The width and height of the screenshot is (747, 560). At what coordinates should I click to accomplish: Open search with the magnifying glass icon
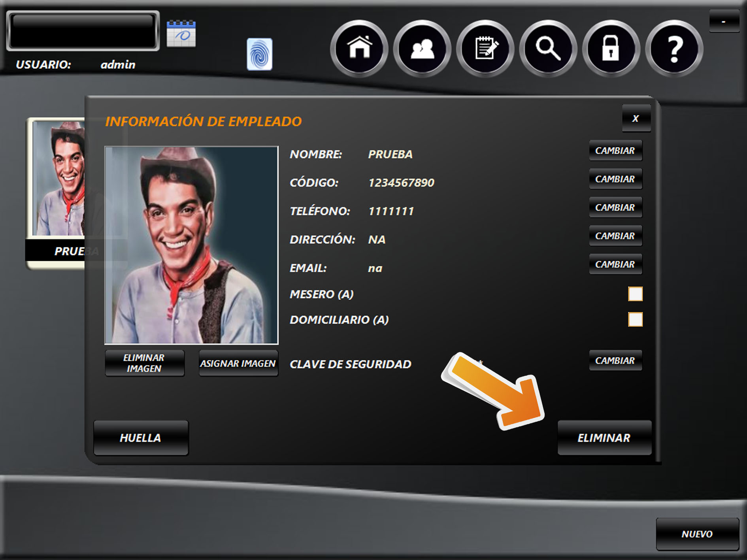coord(548,48)
